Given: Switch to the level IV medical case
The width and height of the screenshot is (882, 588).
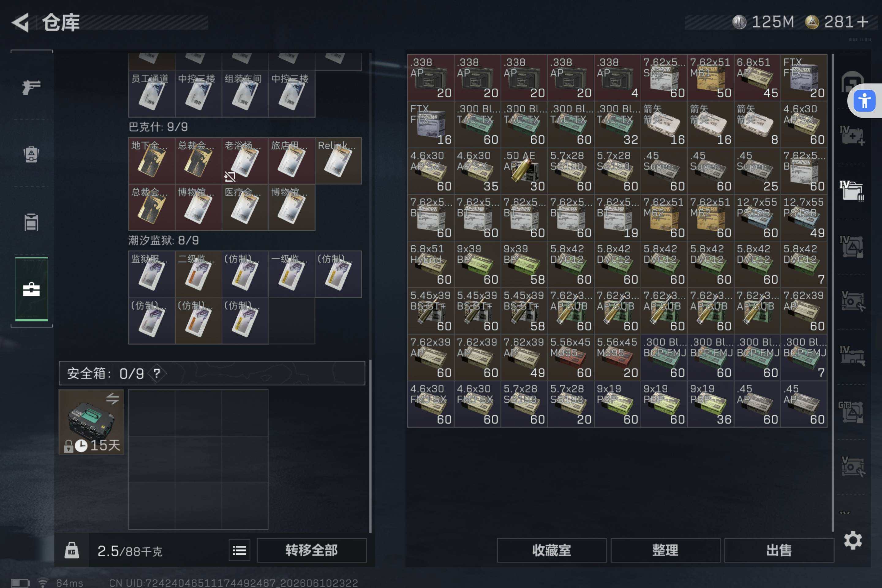Looking at the screenshot, I should click(x=852, y=136).
